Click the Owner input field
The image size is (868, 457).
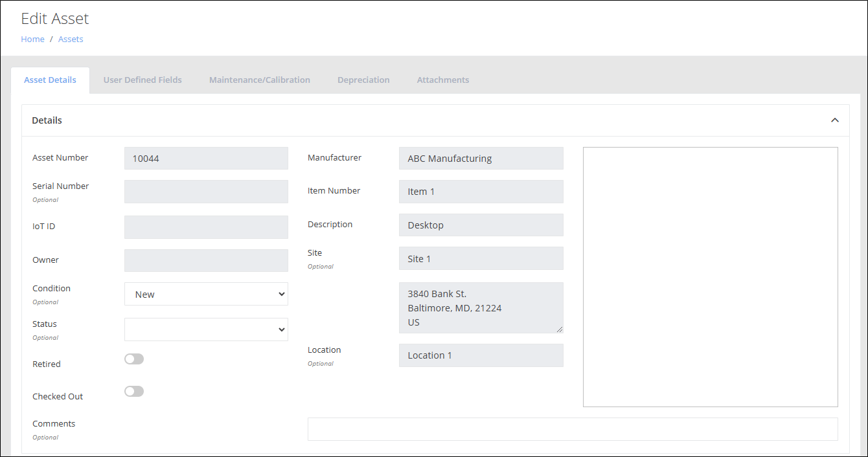click(206, 260)
